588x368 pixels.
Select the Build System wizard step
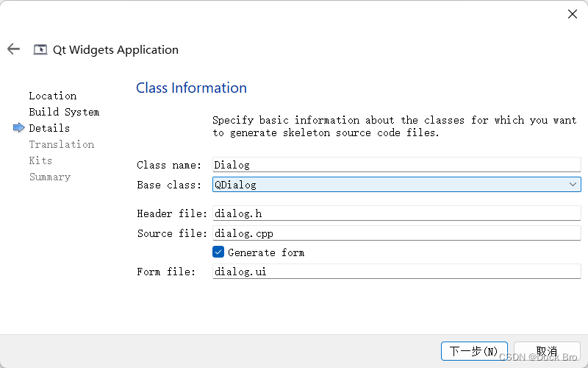pos(64,112)
